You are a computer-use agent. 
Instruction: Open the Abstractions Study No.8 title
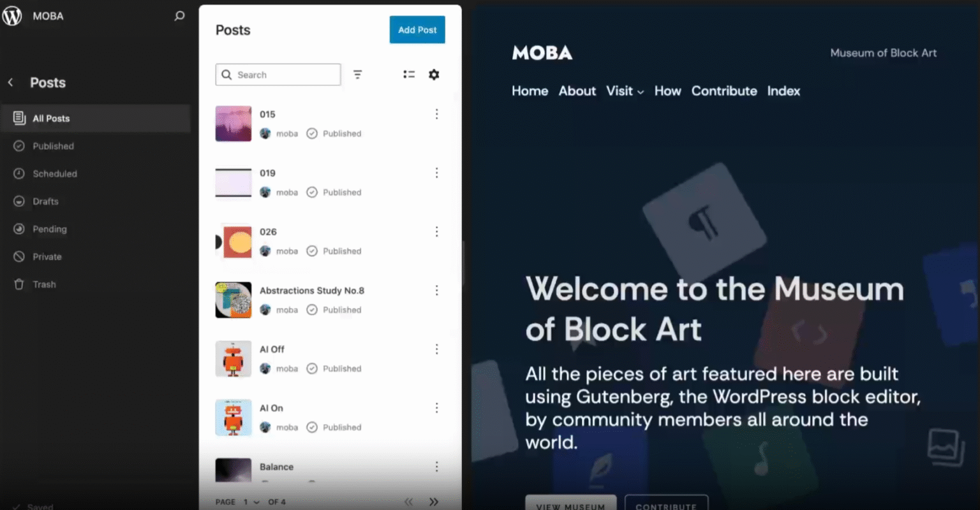(x=312, y=290)
